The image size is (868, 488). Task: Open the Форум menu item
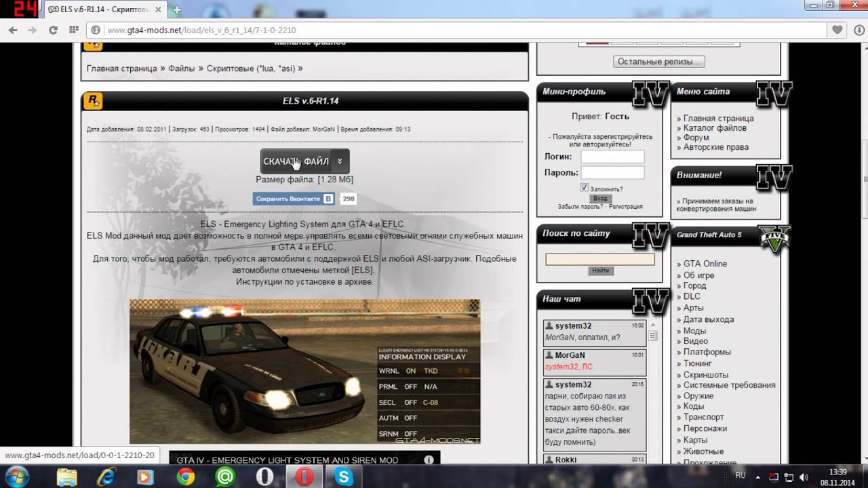[x=696, y=137]
